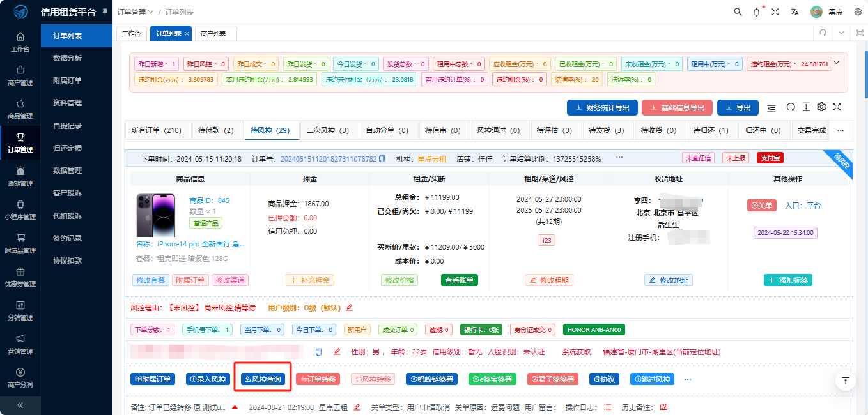The width and height of the screenshot is (868, 415).
Task: Select the 所有订单 (210) tab
Action: [157, 130]
